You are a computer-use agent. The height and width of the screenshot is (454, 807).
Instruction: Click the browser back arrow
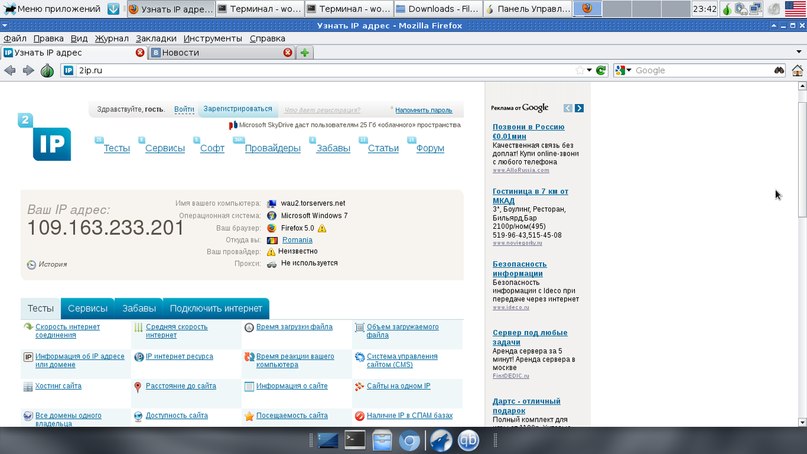(x=11, y=71)
